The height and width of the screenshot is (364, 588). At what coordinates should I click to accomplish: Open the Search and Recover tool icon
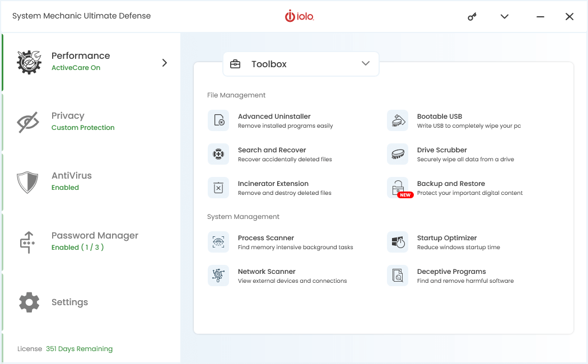pos(218,154)
